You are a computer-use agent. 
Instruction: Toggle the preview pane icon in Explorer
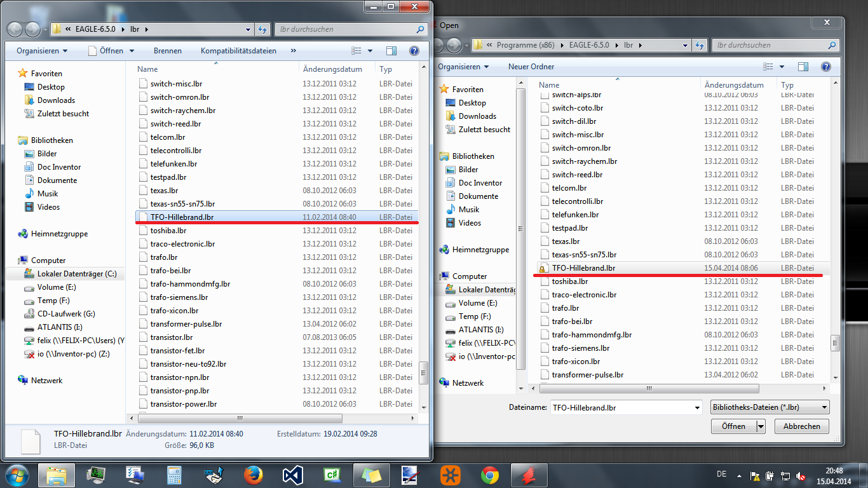tap(391, 51)
